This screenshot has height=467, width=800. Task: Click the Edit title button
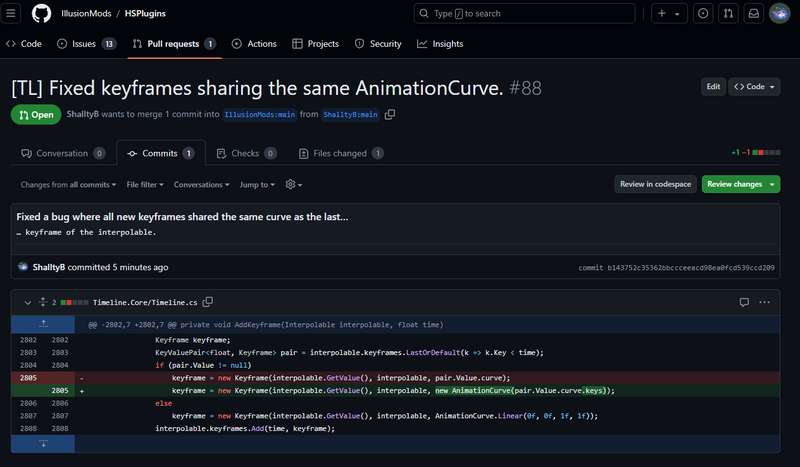(x=713, y=87)
